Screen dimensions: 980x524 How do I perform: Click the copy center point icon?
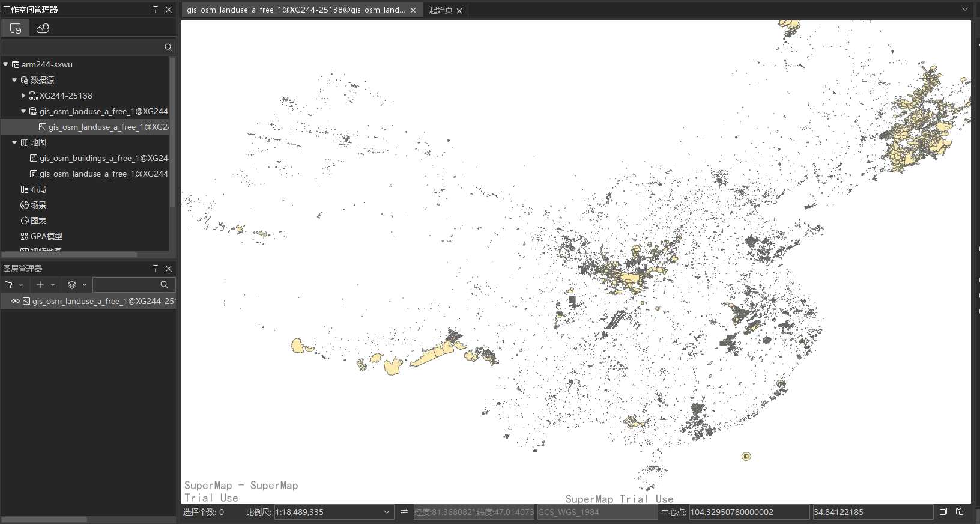pyautogui.click(x=943, y=512)
